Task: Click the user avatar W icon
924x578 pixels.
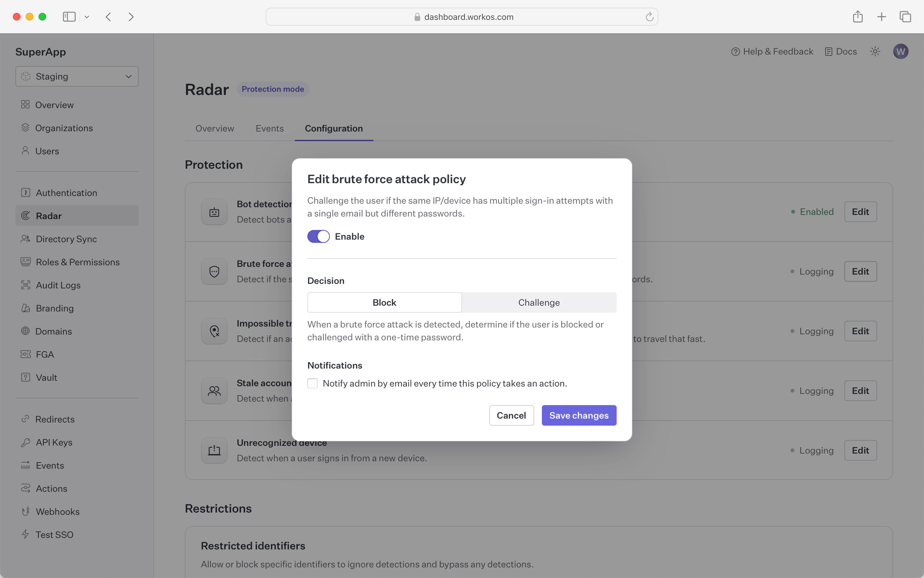Action: point(900,52)
